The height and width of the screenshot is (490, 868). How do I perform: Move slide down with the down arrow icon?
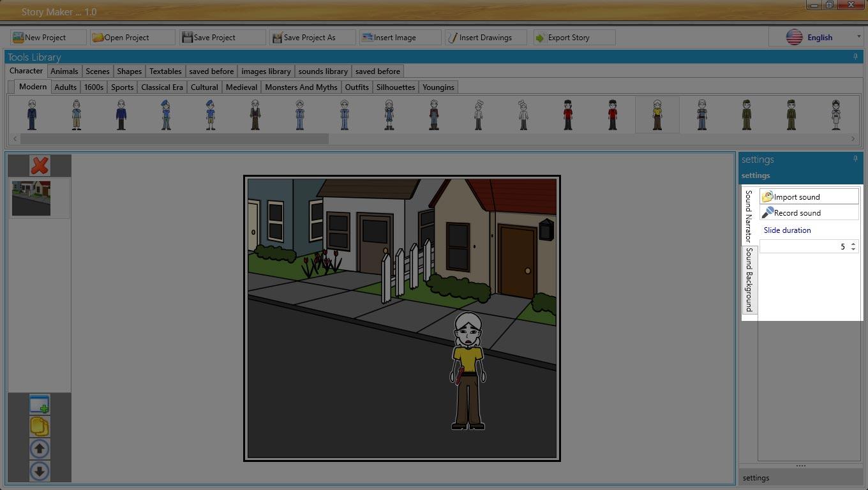pos(40,471)
